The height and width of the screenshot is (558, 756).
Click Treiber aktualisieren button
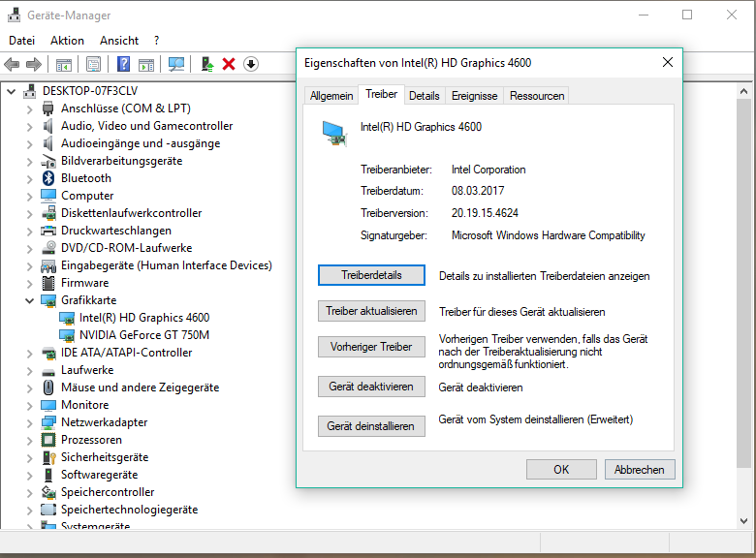pyautogui.click(x=371, y=311)
